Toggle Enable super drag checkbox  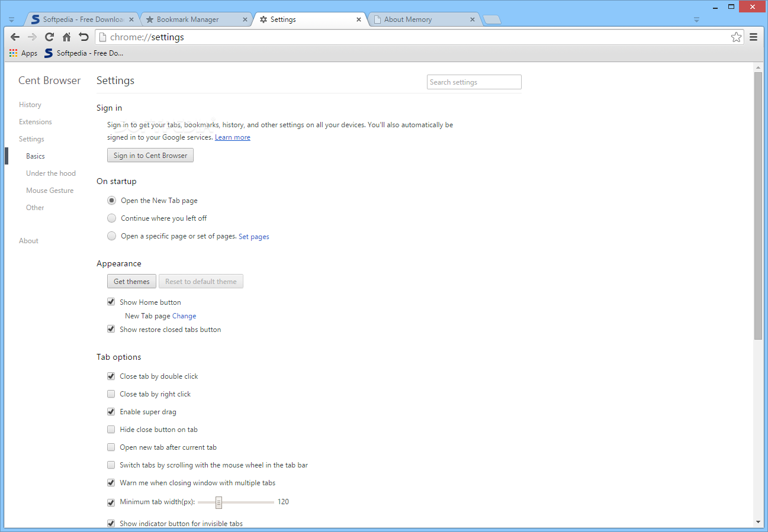(x=111, y=411)
